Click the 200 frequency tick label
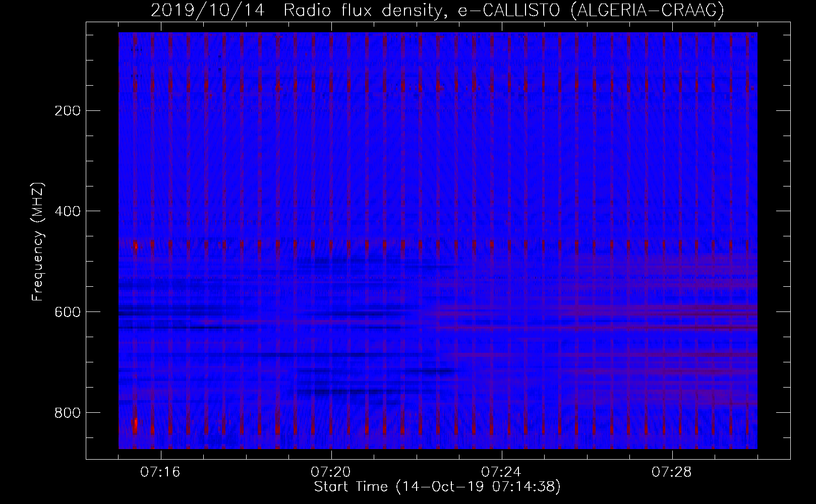The width and height of the screenshot is (816, 504). click(67, 110)
